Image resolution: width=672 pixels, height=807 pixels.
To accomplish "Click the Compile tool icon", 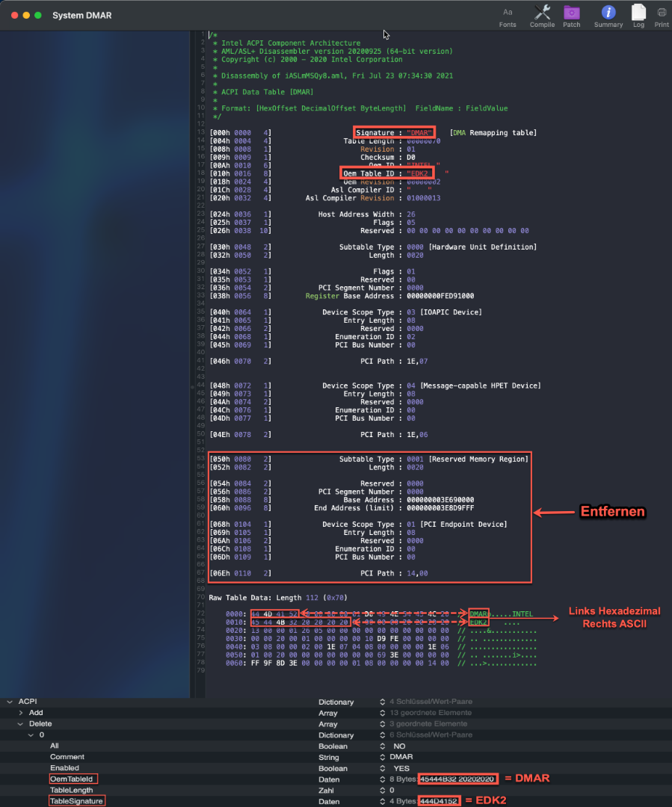I will [x=542, y=16].
